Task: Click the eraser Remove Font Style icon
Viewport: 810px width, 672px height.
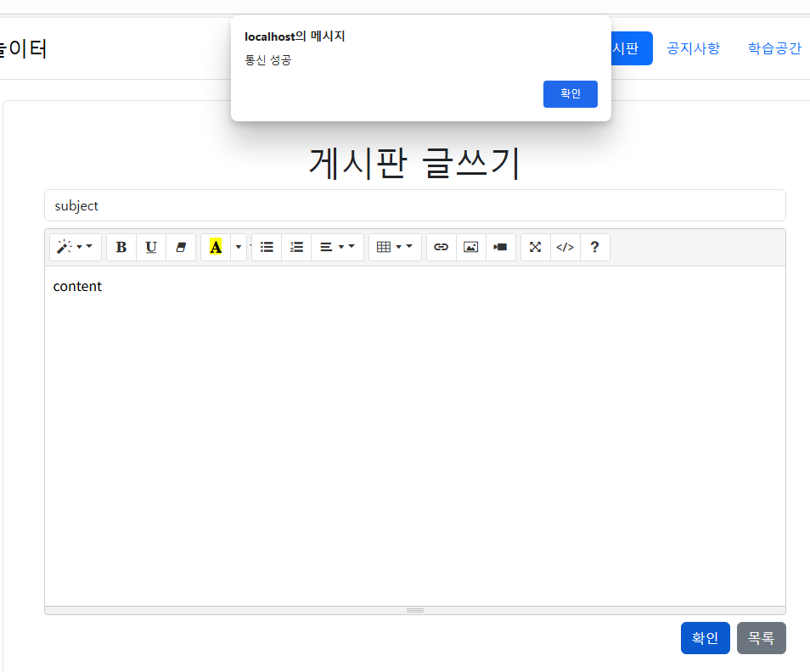Action: click(181, 247)
